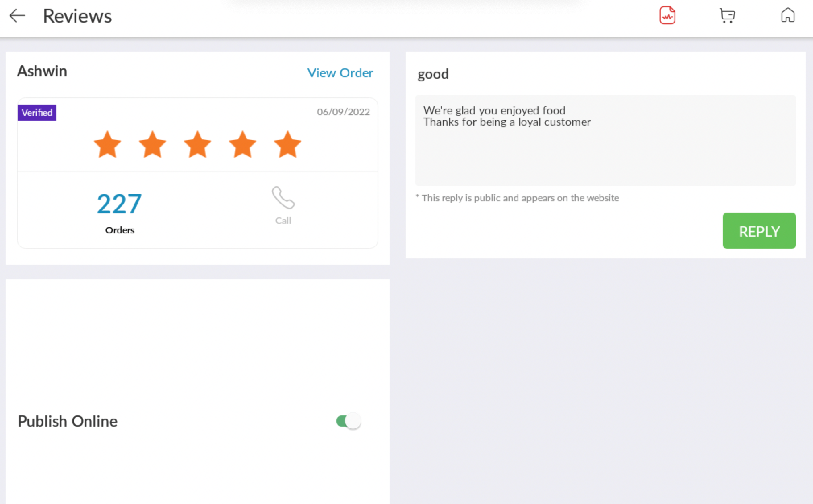This screenshot has width=813, height=504.
Task: Click the purple Verified badge
Action: [x=37, y=113]
